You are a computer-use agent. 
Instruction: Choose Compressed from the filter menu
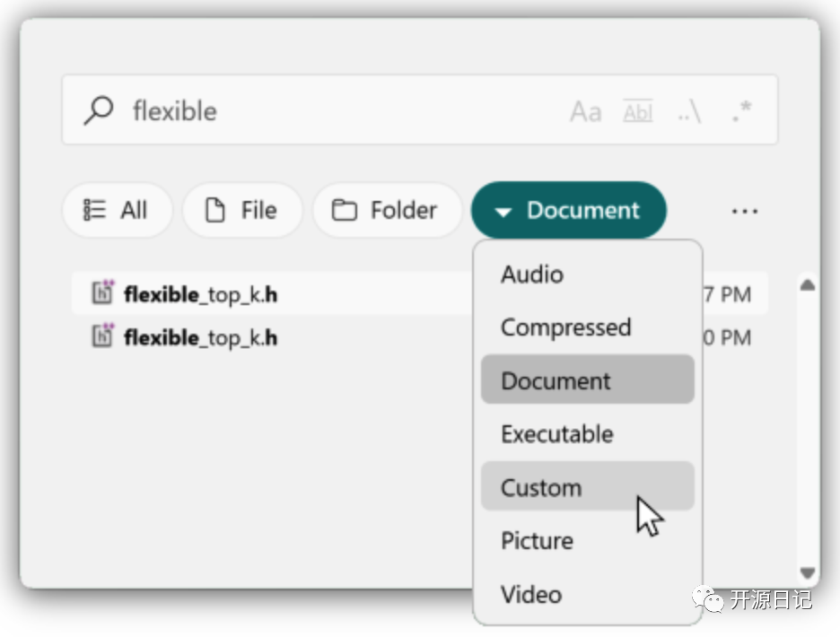[565, 327]
